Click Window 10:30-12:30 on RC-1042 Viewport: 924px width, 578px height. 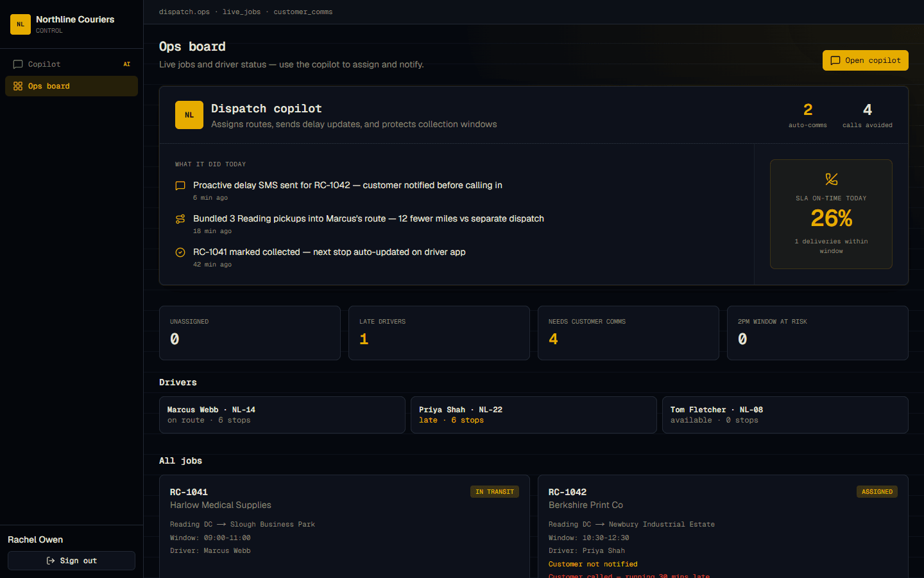click(588, 538)
